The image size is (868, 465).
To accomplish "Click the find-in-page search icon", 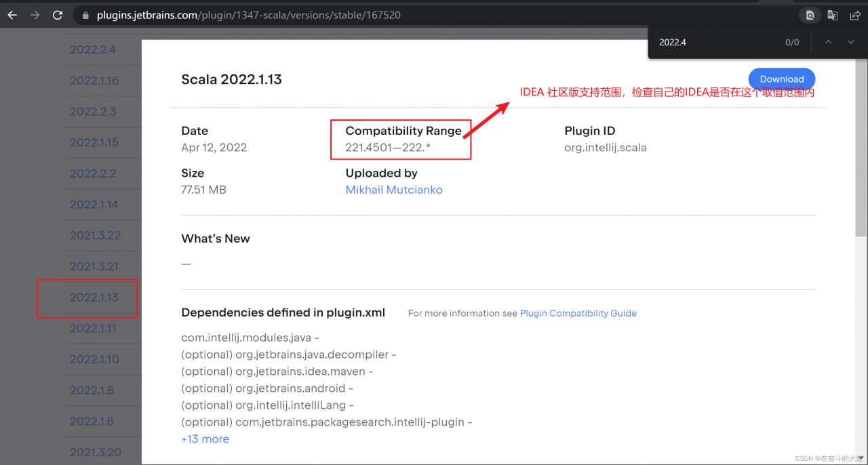I will coord(809,15).
